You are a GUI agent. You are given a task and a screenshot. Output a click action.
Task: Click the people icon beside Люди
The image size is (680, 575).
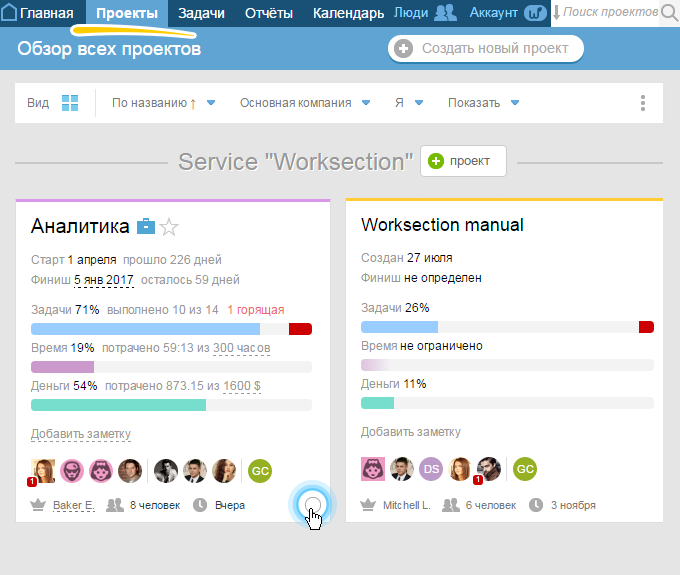445,13
